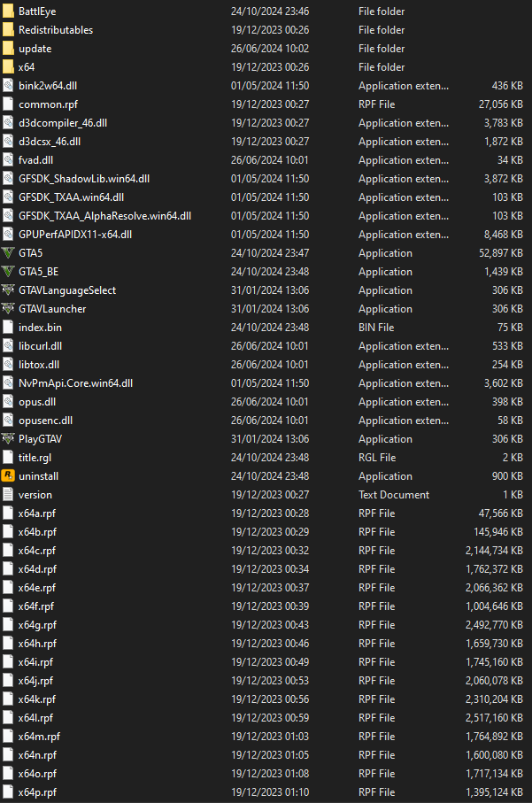Click the date 19/12/2023 00:28
This screenshot has width=532, height=803.
(270, 513)
